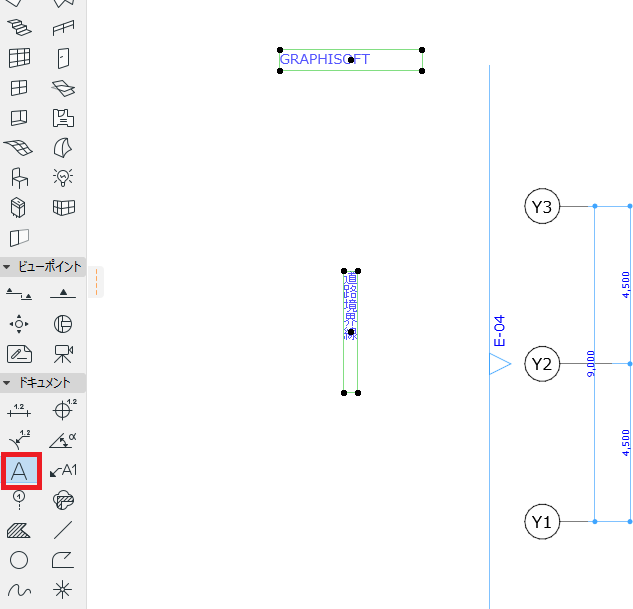Select the Circle/Arc tool

[19, 559]
